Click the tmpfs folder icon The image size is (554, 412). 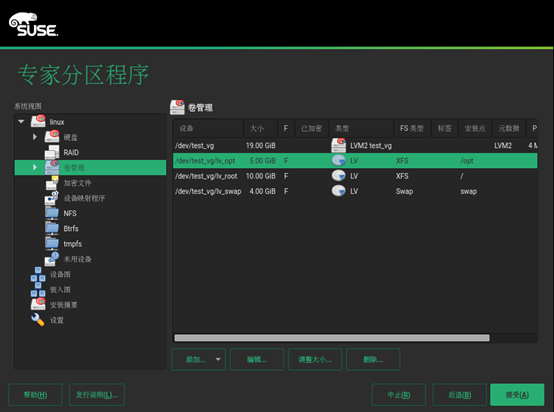click(52, 243)
